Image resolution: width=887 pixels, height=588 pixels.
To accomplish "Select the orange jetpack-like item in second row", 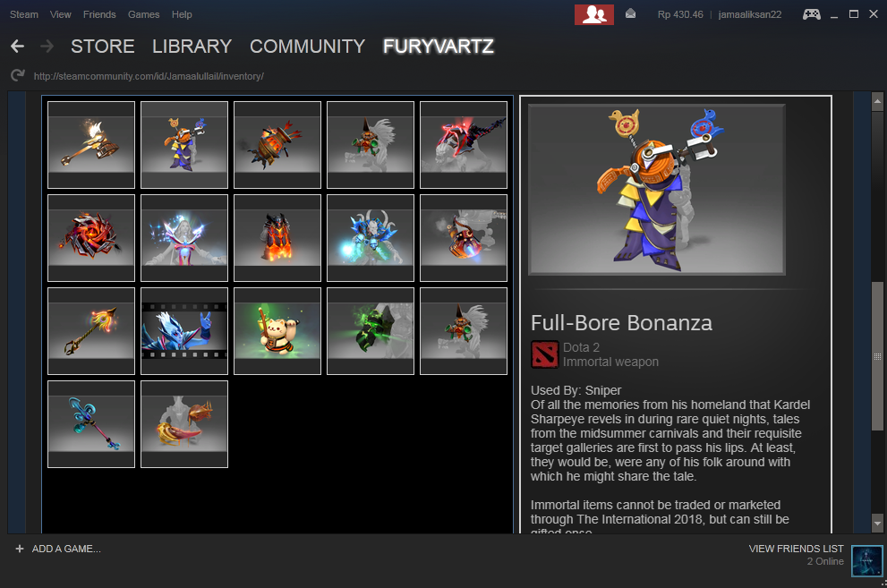I will coord(464,238).
